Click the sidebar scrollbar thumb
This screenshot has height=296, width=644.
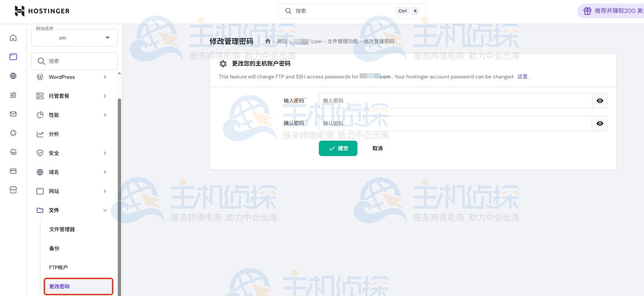[x=119, y=197]
